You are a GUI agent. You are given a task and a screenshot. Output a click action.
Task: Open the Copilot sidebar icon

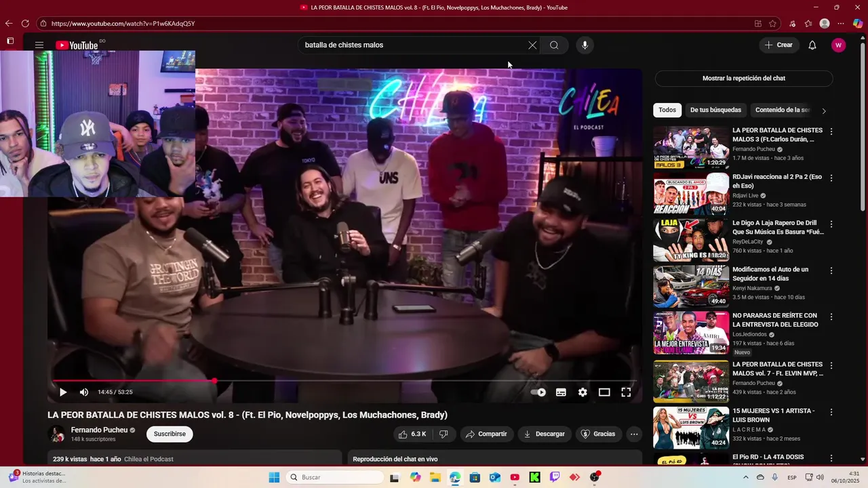tap(858, 24)
